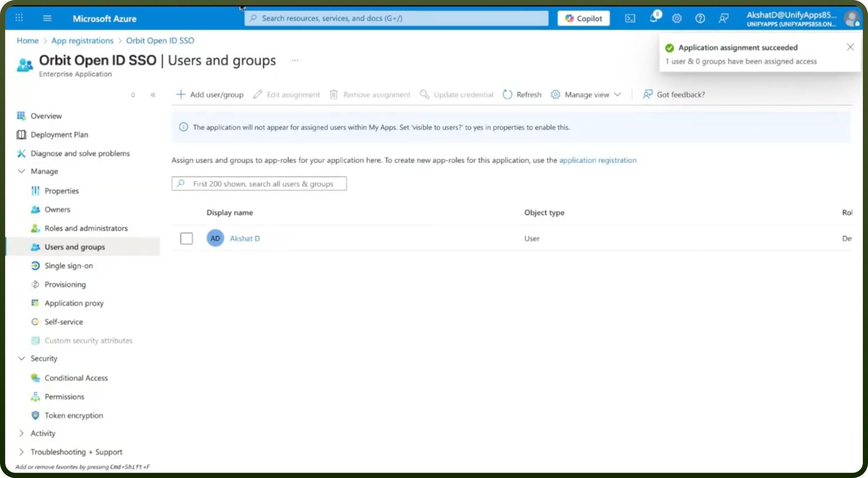Click the User object type cell
This screenshot has width=868, height=478.
(x=532, y=238)
